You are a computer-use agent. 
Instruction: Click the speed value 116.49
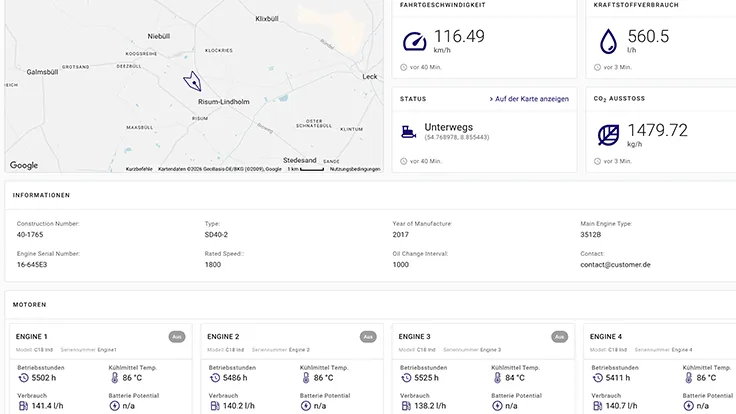tap(459, 36)
